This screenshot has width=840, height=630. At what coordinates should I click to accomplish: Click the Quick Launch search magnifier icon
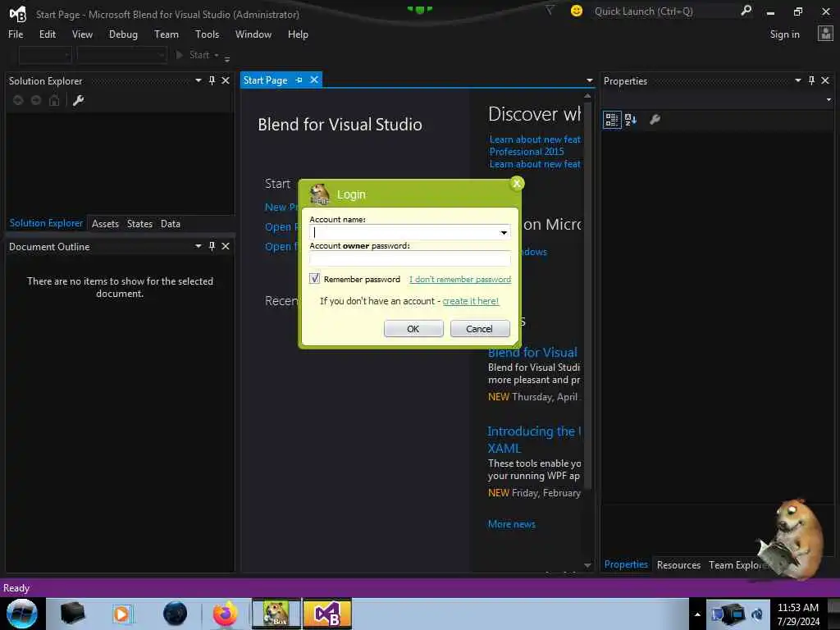point(746,11)
